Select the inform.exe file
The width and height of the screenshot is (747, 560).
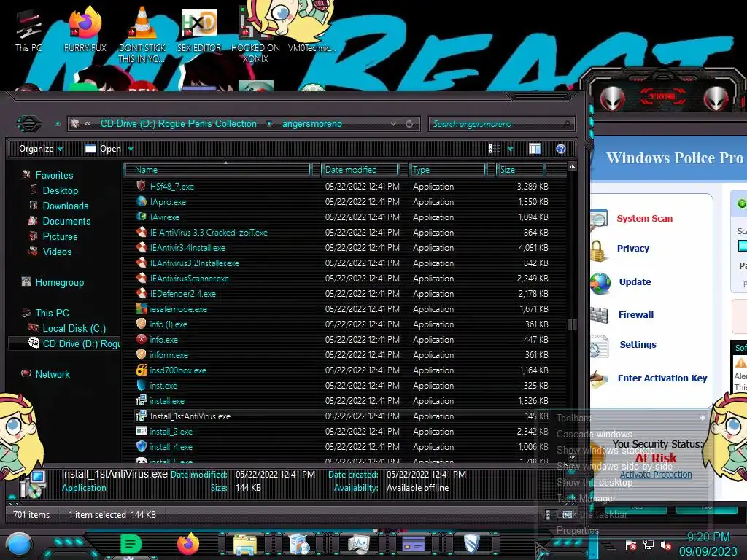[169, 355]
